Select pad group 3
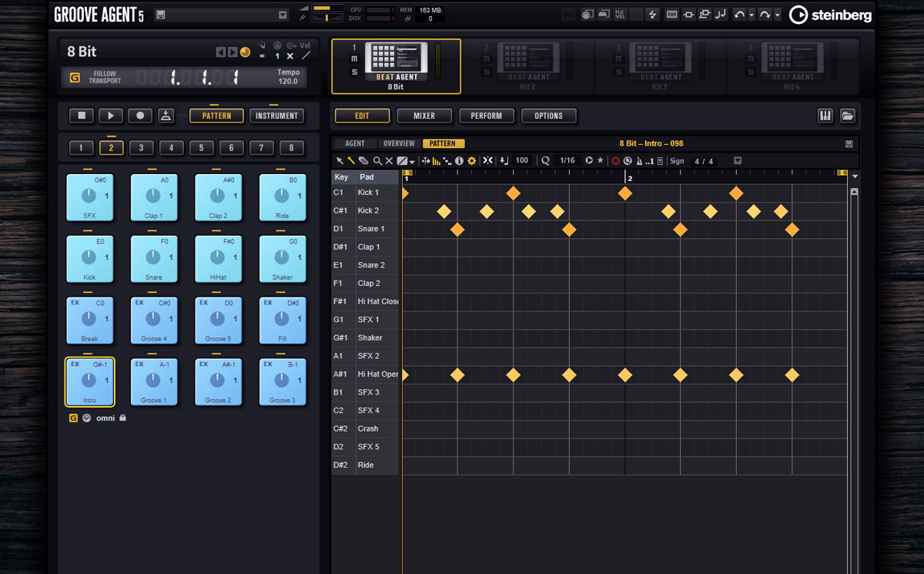 pyautogui.click(x=141, y=148)
